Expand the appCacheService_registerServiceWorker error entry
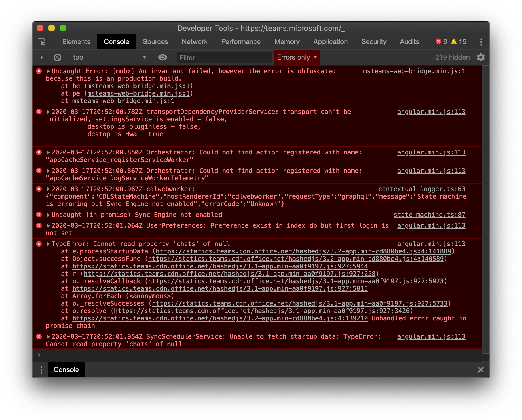 click(48, 152)
